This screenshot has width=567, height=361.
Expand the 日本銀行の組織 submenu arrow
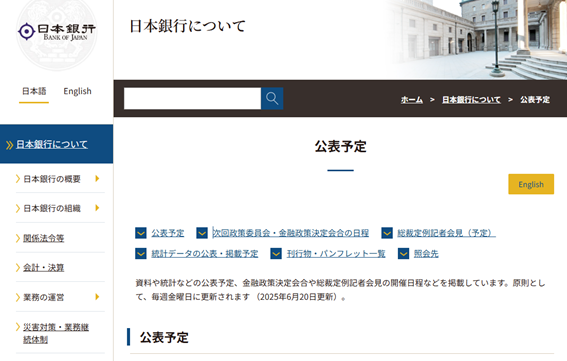(x=97, y=208)
